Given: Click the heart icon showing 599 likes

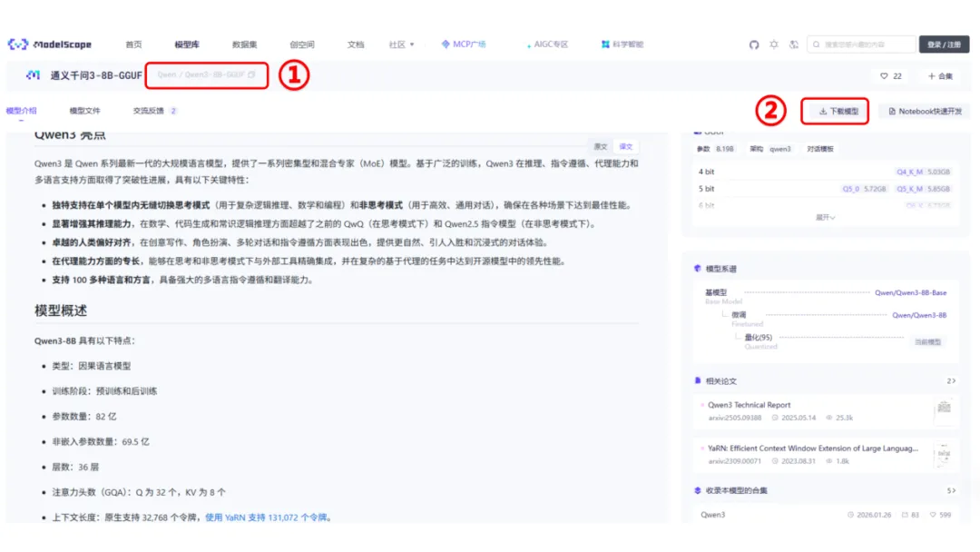Looking at the screenshot, I should click(x=933, y=515).
